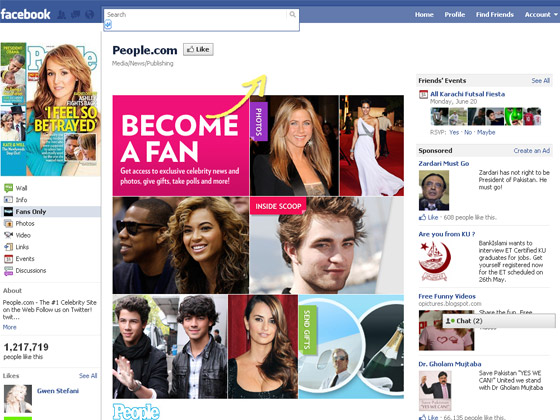Image resolution: width=560 pixels, height=420 pixels.
Task: Click the Media/News/Publishing category text
Action: click(x=142, y=64)
